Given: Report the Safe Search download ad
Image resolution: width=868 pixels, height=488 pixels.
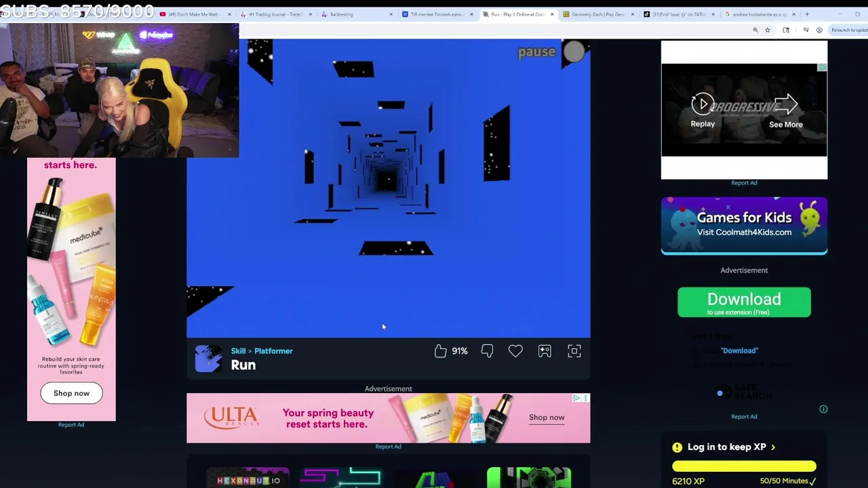Looking at the screenshot, I should (x=744, y=416).
